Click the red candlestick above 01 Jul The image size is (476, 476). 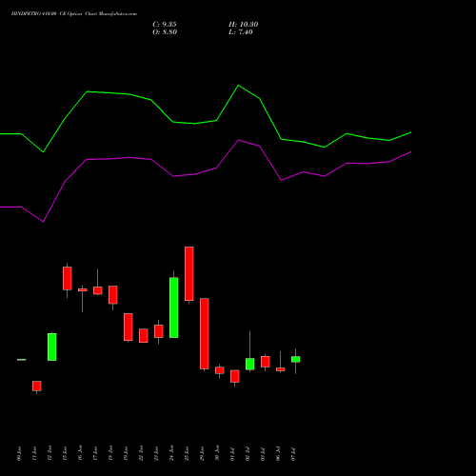[235, 376]
